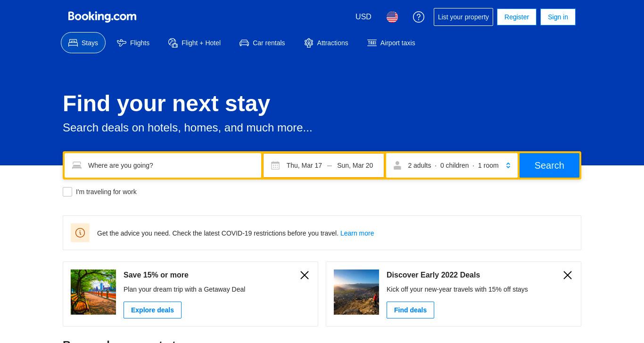Click the bed icon in destination field
Screen dimensions: 644x343
[77, 165]
